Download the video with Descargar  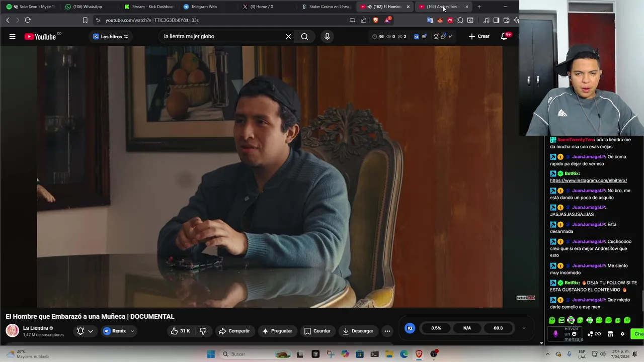pos(358,331)
